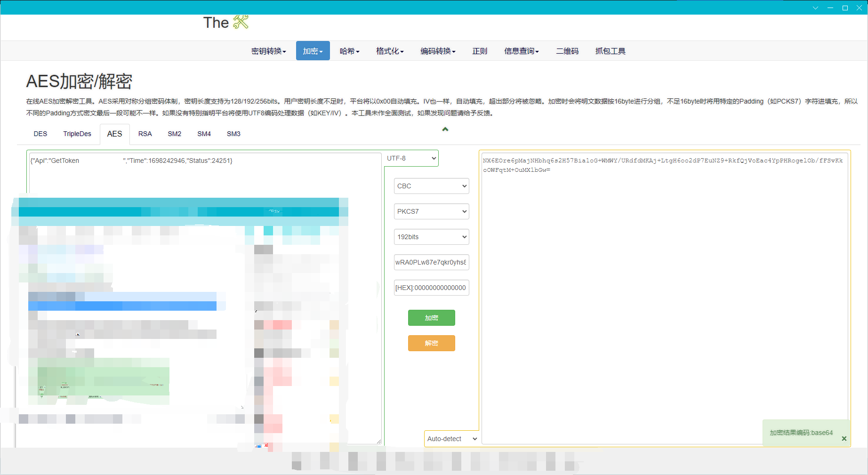Switch to the RSA tab
The image size is (868, 475).
145,134
